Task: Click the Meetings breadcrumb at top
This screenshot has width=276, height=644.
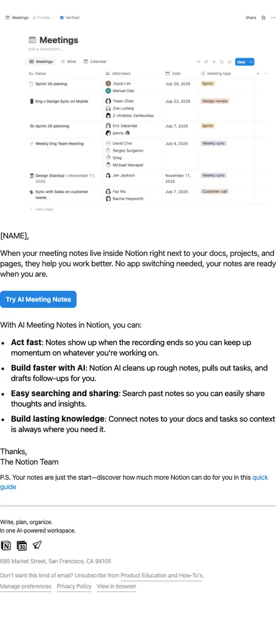Action: tap(17, 18)
